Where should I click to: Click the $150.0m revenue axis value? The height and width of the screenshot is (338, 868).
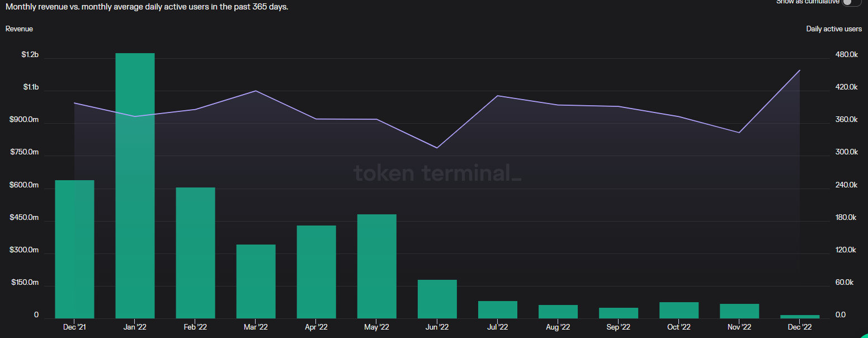25,283
